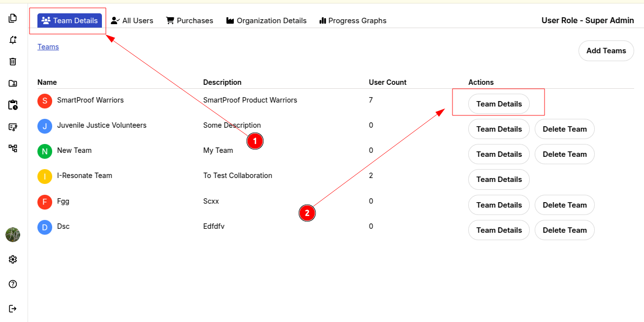This screenshot has height=322, width=644.
Task: Switch to the All Users tab
Action: 132,21
